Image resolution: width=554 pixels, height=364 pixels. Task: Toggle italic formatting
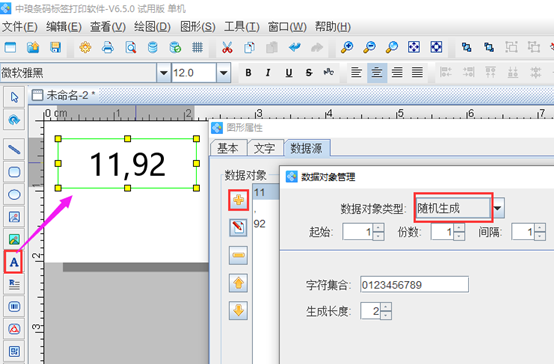click(x=268, y=73)
